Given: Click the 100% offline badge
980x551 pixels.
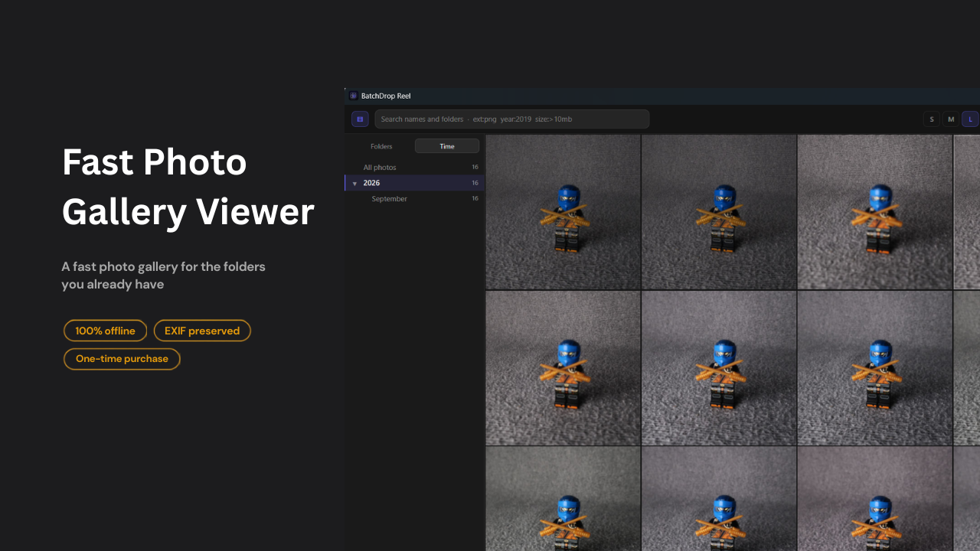Looking at the screenshot, I should coord(105,331).
